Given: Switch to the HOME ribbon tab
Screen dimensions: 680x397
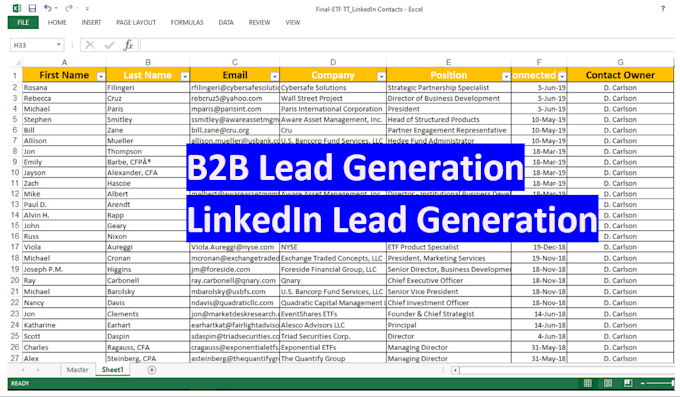Looking at the screenshot, I should (x=57, y=22).
